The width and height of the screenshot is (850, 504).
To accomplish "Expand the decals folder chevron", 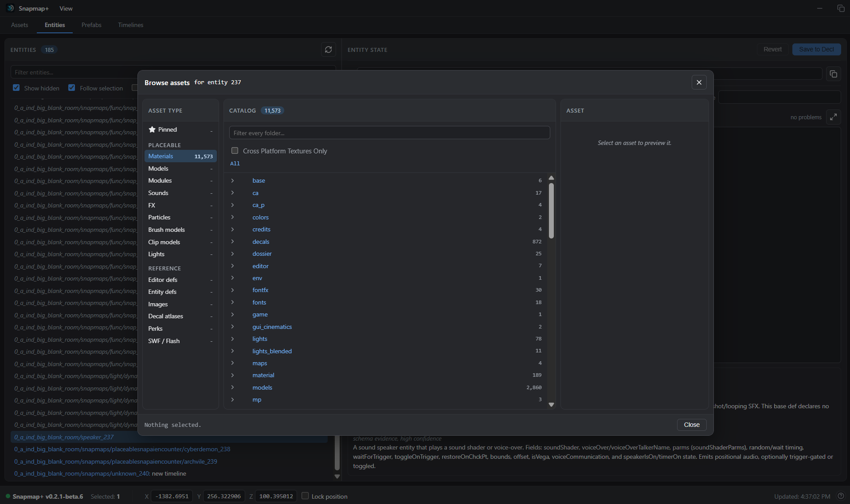I will pyautogui.click(x=232, y=242).
